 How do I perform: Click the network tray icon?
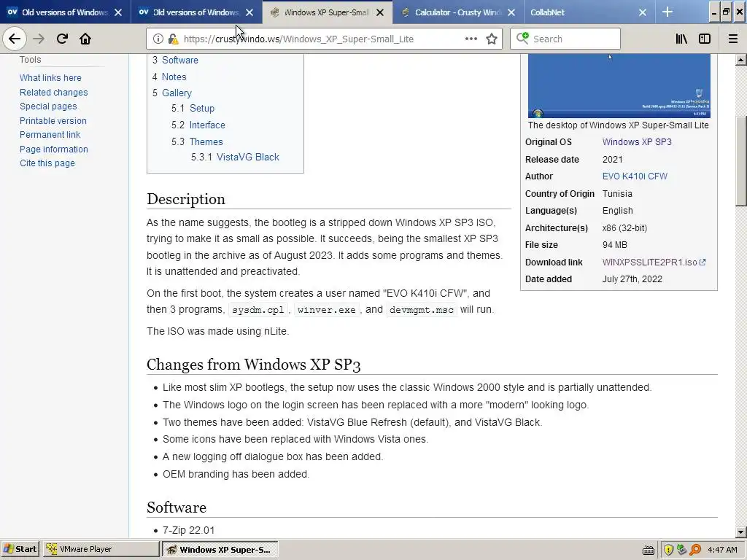pyautogui.click(x=682, y=550)
